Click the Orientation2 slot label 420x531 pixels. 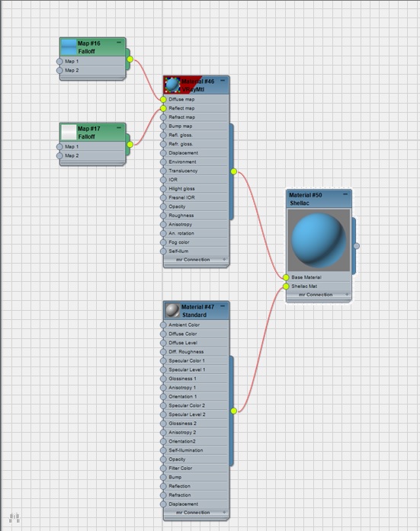click(x=182, y=442)
